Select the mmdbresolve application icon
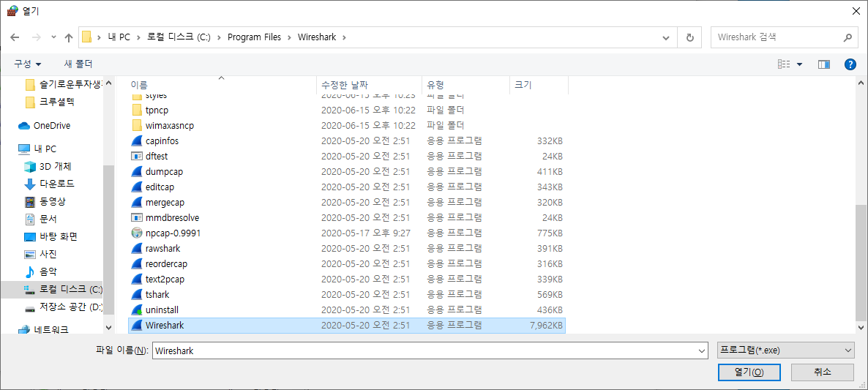 (x=137, y=218)
